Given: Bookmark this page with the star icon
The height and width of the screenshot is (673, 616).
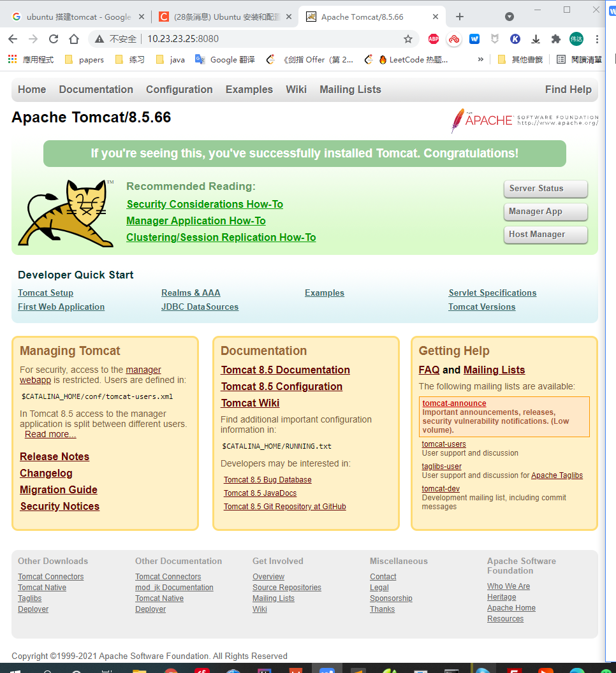Looking at the screenshot, I should pyautogui.click(x=408, y=39).
